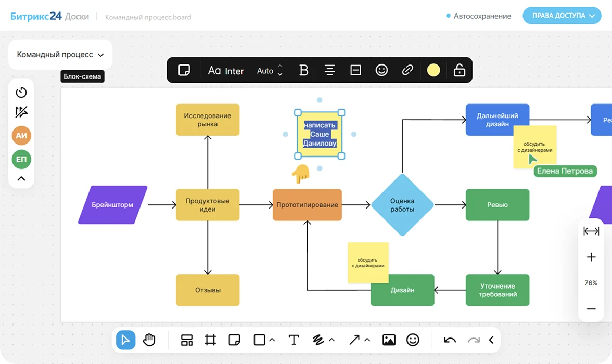This screenshot has height=364, width=612.
Task: Open the emoji picker in formatting bar
Action: (381, 70)
